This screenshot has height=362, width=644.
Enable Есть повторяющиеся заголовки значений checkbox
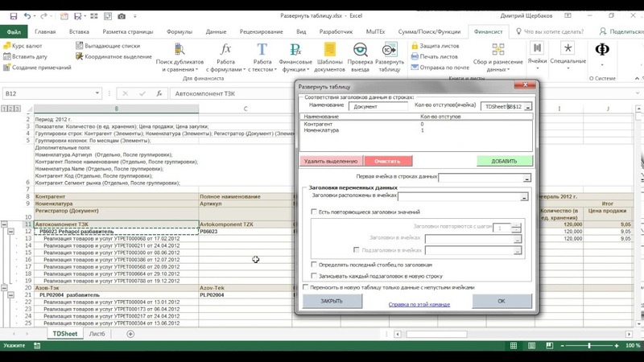click(x=314, y=212)
